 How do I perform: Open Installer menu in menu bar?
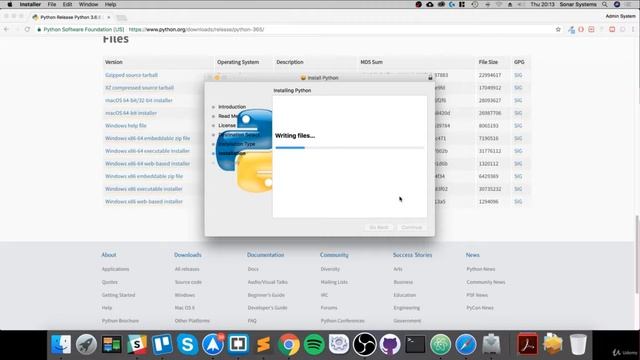pos(30,4)
